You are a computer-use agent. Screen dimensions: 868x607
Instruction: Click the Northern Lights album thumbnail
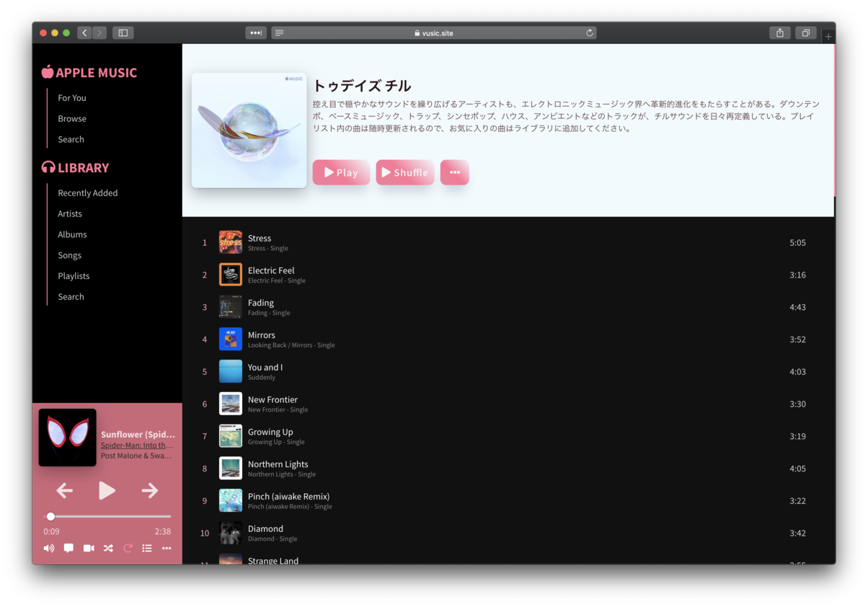[x=231, y=468]
